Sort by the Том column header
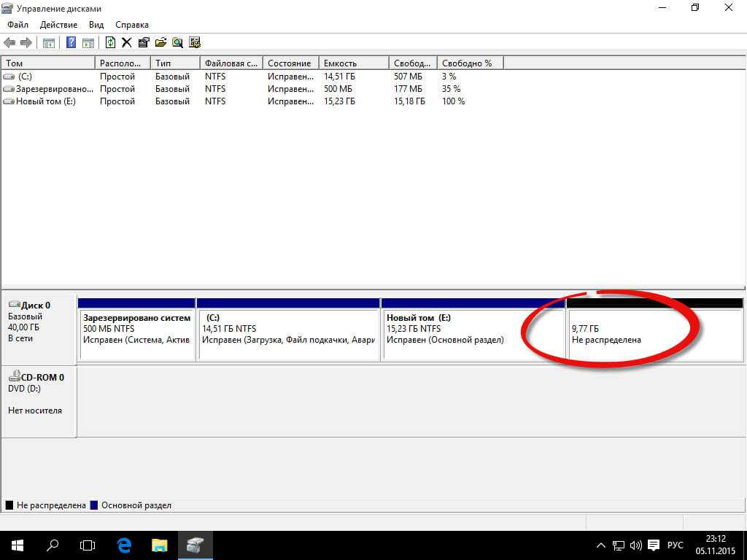The image size is (747, 560). (48, 63)
